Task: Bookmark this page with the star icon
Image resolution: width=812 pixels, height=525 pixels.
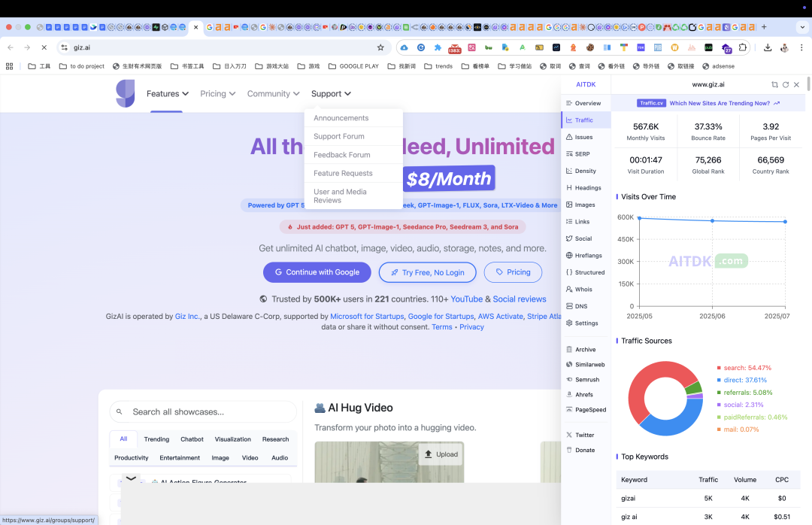Action: (x=380, y=47)
